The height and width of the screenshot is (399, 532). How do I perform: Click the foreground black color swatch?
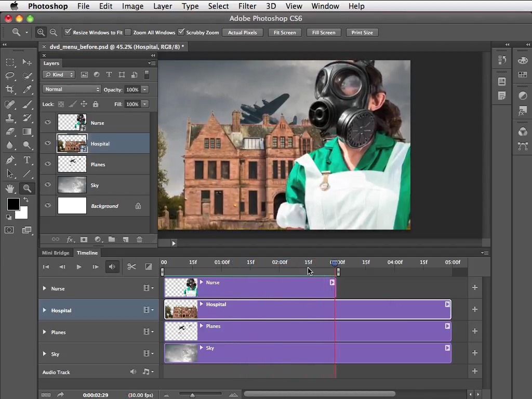point(13,204)
